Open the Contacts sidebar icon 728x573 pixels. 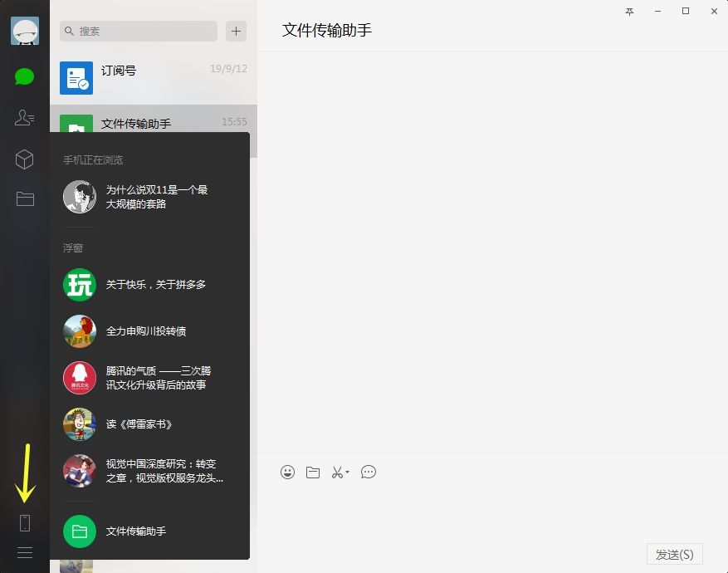[25, 117]
